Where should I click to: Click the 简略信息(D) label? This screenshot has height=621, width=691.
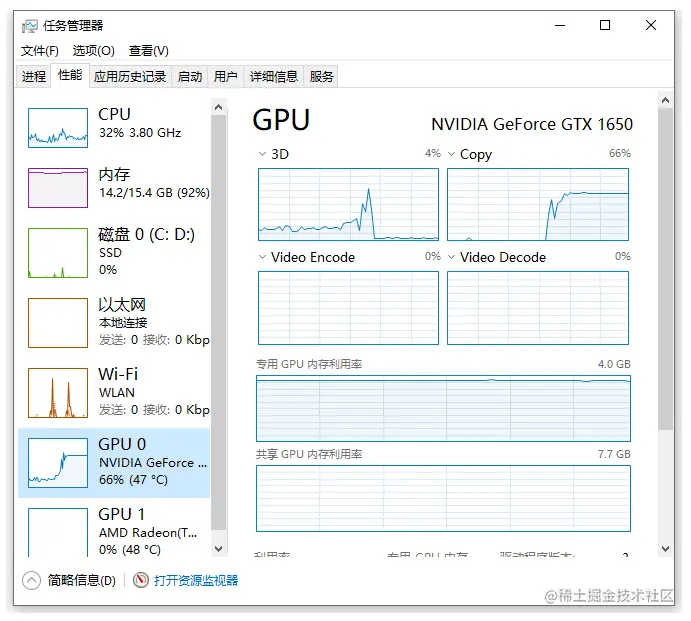[82, 580]
